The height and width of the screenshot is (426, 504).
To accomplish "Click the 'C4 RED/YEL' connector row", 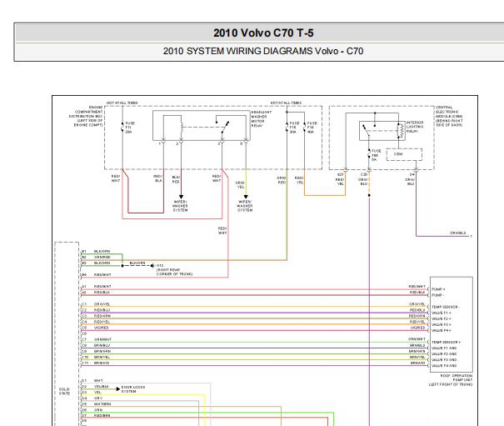I will [x=96, y=322].
